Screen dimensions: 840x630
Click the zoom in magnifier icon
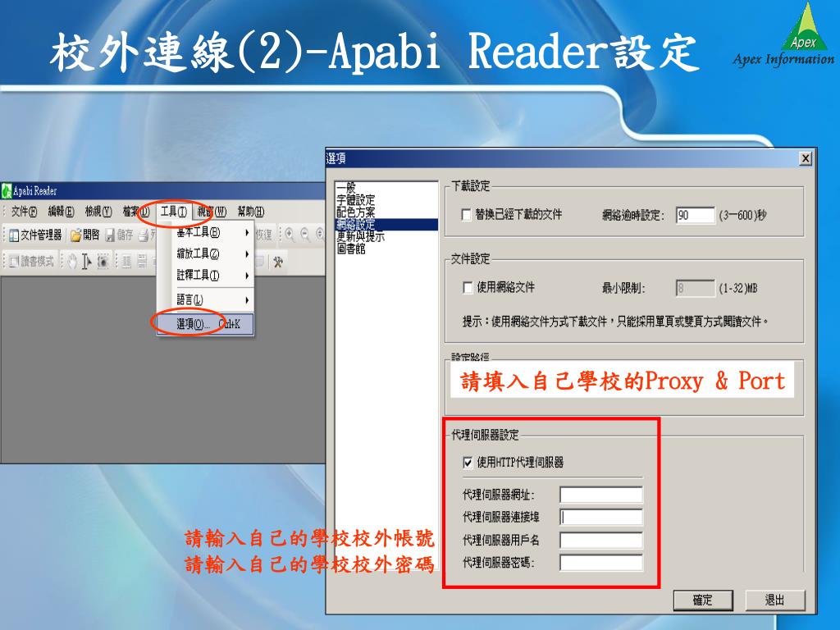290,235
